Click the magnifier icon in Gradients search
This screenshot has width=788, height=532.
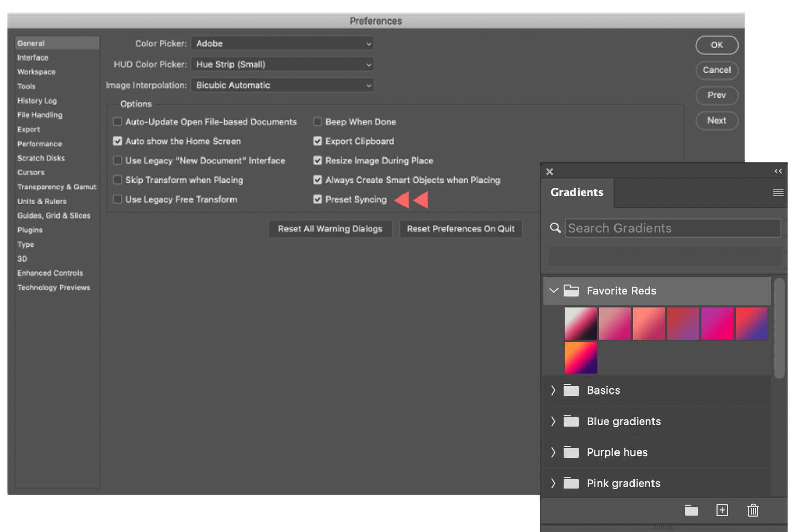coord(555,228)
